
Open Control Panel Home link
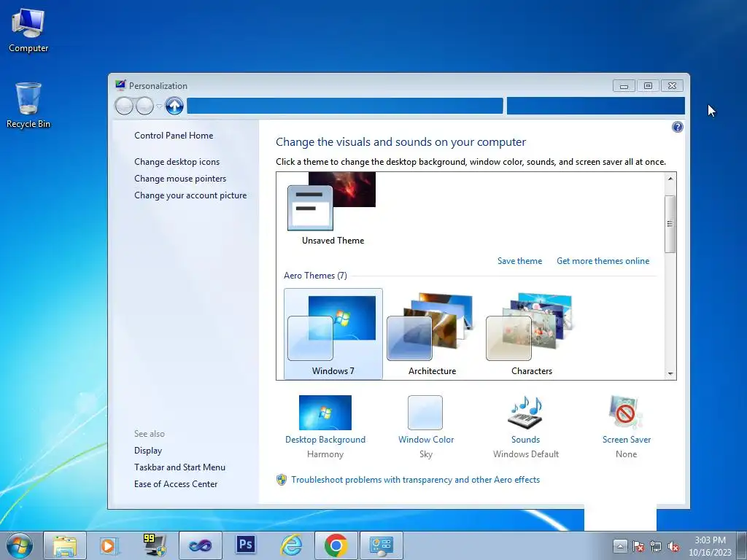tap(174, 135)
